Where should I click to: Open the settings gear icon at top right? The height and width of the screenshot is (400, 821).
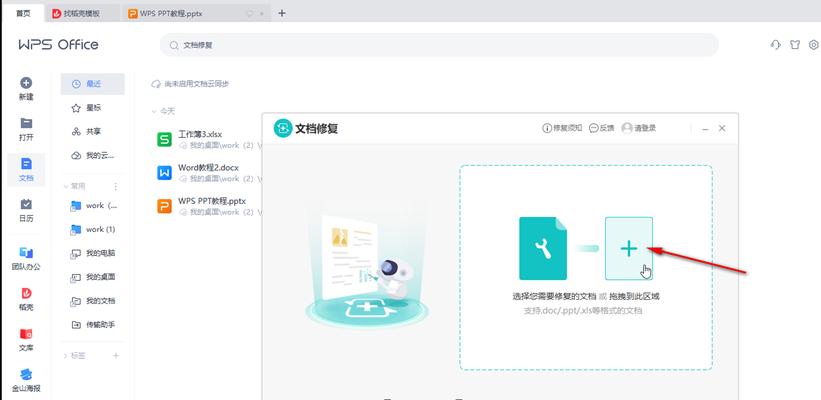[x=814, y=45]
